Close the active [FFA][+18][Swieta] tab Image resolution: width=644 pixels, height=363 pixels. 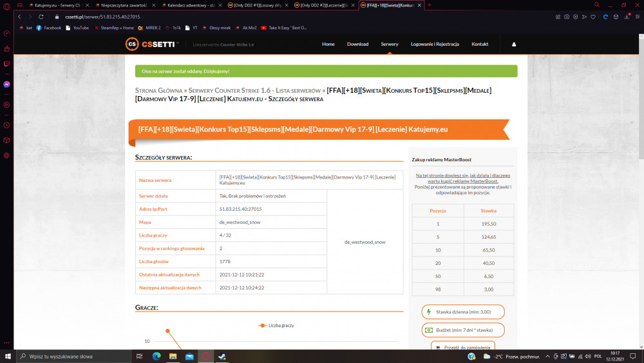tap(419, 5)
